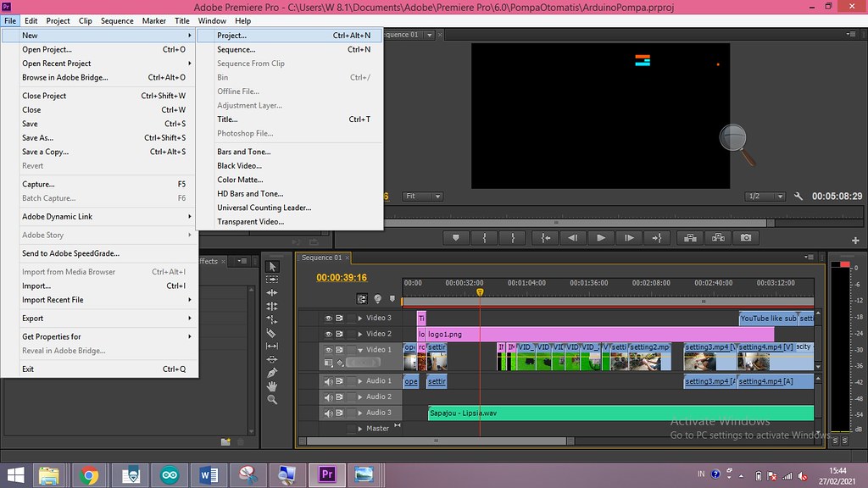Click Import... in File menu

100,286
